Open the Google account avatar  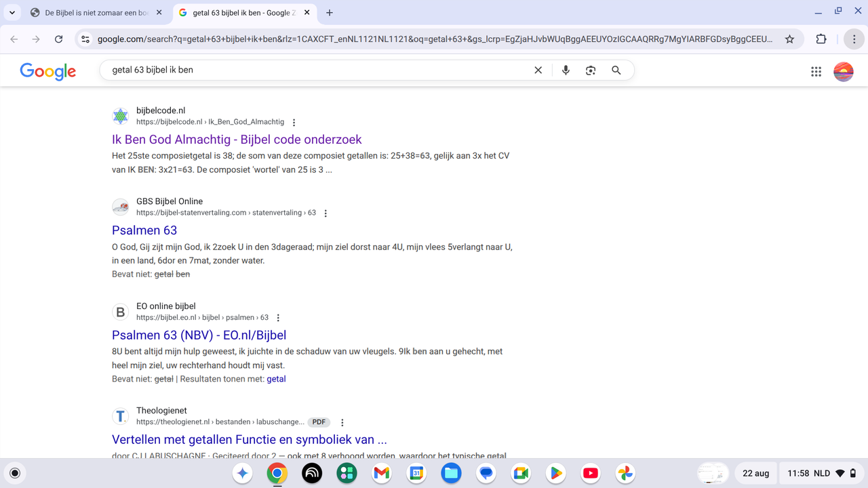click(844, 71)
